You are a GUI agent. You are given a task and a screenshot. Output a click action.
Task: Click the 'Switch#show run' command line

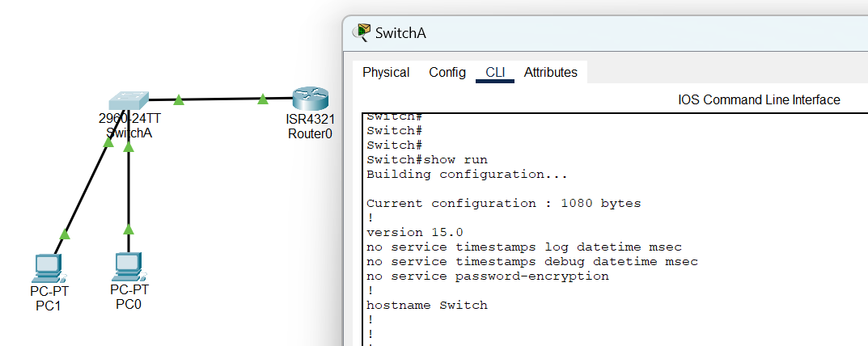pos(427,160)
